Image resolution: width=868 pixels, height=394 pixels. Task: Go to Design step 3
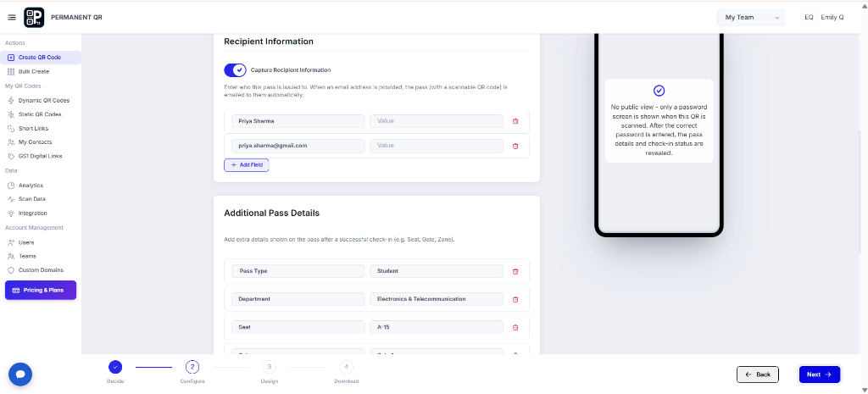coord(269,367)
